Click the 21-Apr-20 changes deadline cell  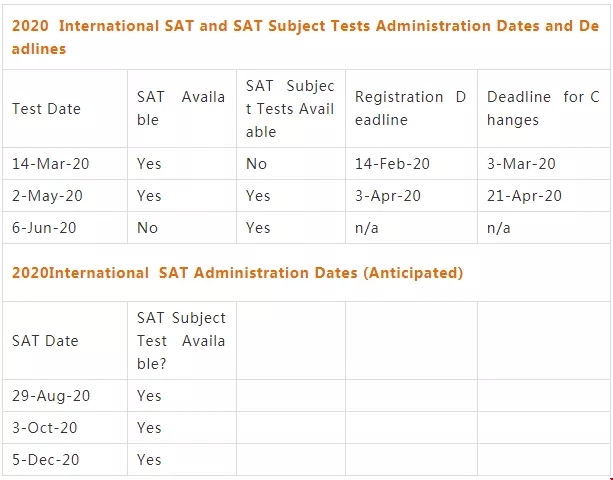524,196
